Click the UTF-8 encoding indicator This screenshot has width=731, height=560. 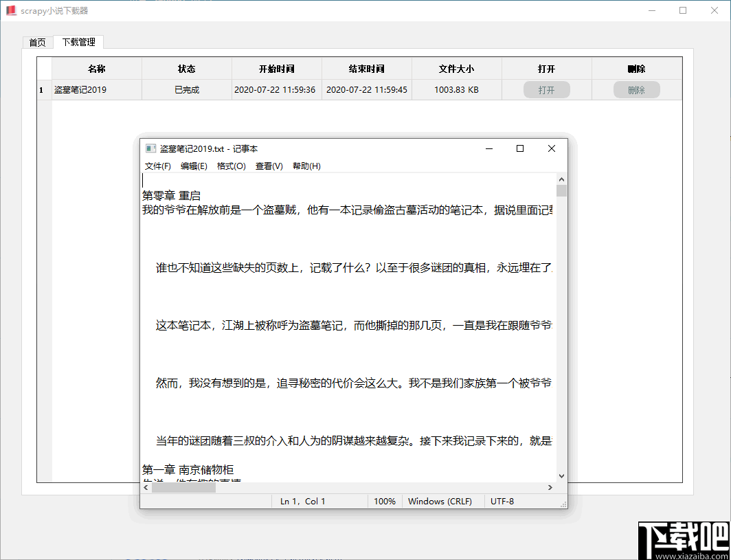pyautogui.click(x=502, y=501)
